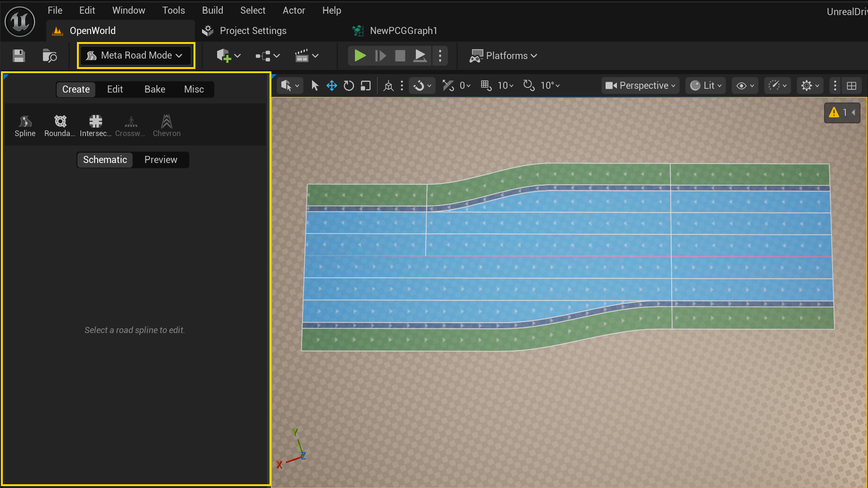
Task: Choose the Roundabout tool
Action: (60, 126)
